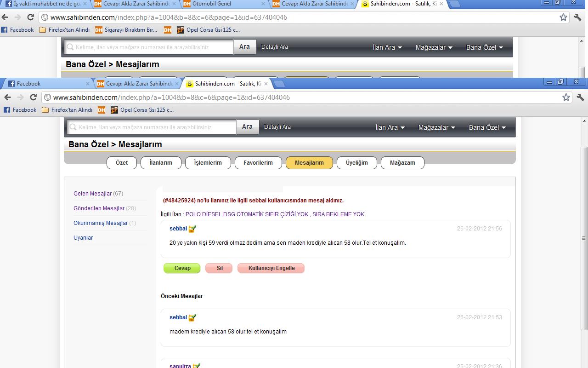Switch to the Cevap: Akla Zarar tab in the front window
The height and width of the screenshot is (368, 588).
pos(137,84)
